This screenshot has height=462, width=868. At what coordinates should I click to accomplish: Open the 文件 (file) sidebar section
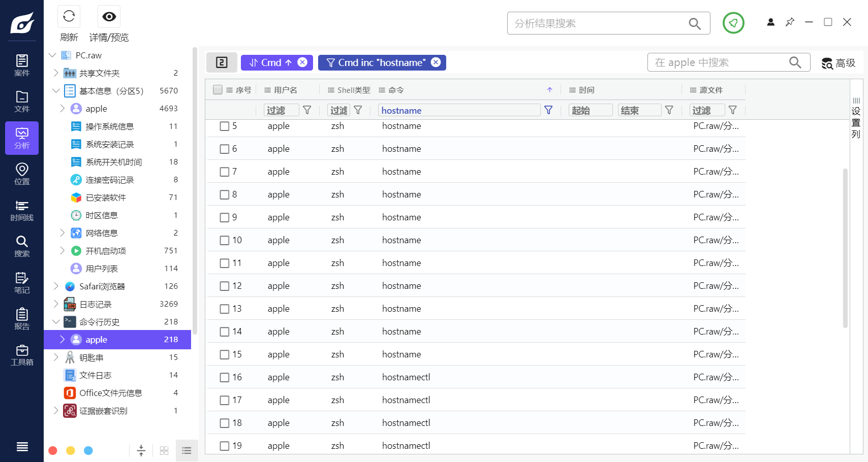click(22, 102)
